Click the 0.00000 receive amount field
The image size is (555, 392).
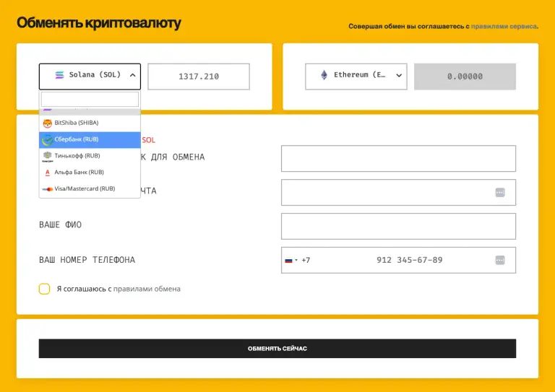click(465, 77)
